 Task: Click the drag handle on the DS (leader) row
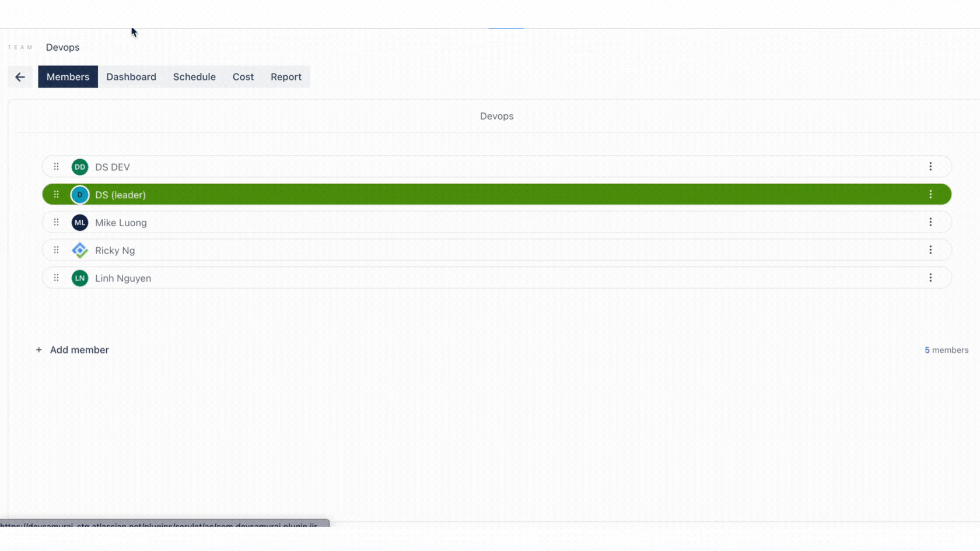pos(57,195)
